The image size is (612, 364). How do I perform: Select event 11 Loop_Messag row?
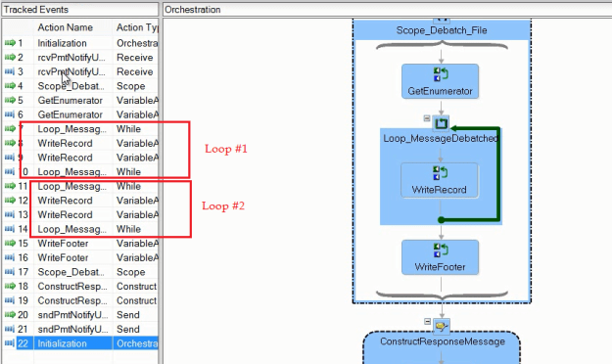pyautogui.click(x=80, y=186)
